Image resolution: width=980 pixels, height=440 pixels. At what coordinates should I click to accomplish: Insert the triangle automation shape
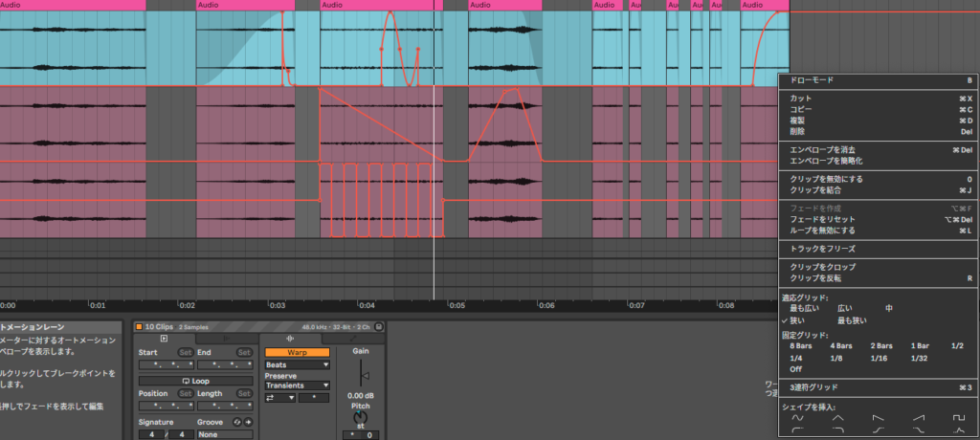point(837,418)
